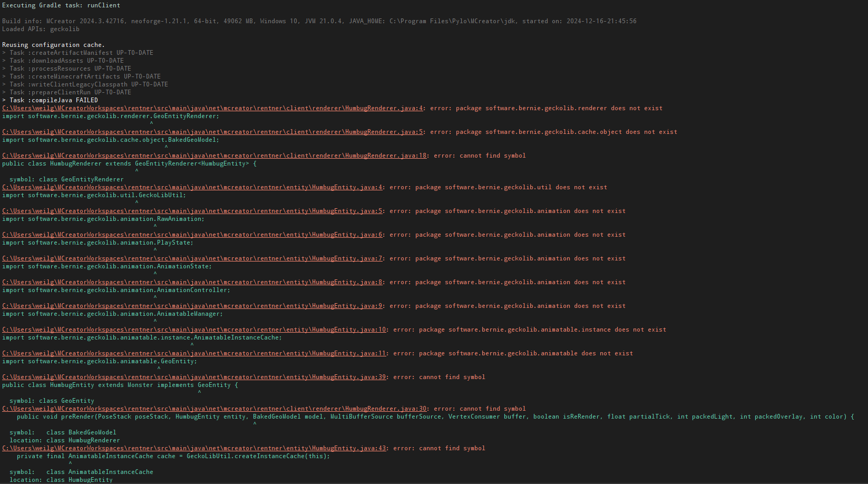Select the 'Loaded APIs: geckolib' line
Viewport: 868px width, 484px height.
point(41,29)
